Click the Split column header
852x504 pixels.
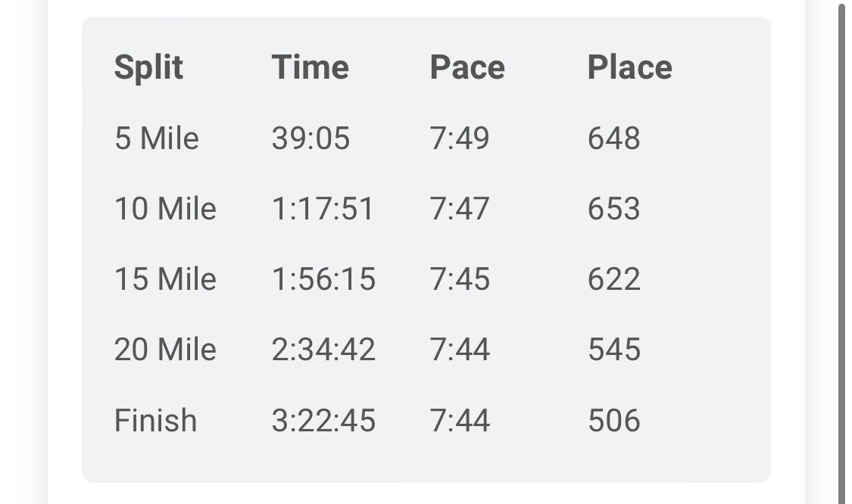coord(148,67)
